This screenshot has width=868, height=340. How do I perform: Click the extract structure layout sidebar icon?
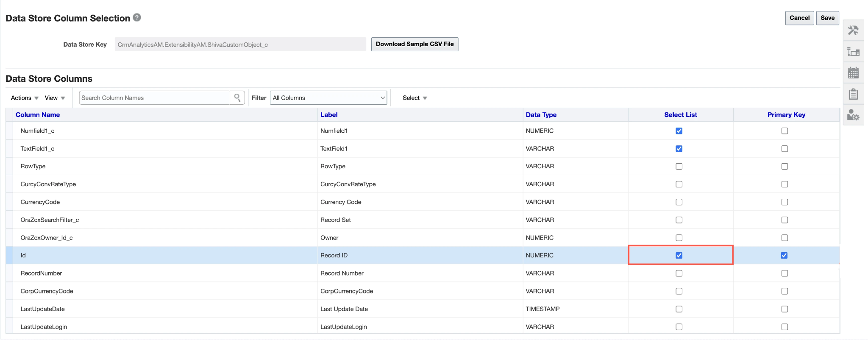[853, 52]
